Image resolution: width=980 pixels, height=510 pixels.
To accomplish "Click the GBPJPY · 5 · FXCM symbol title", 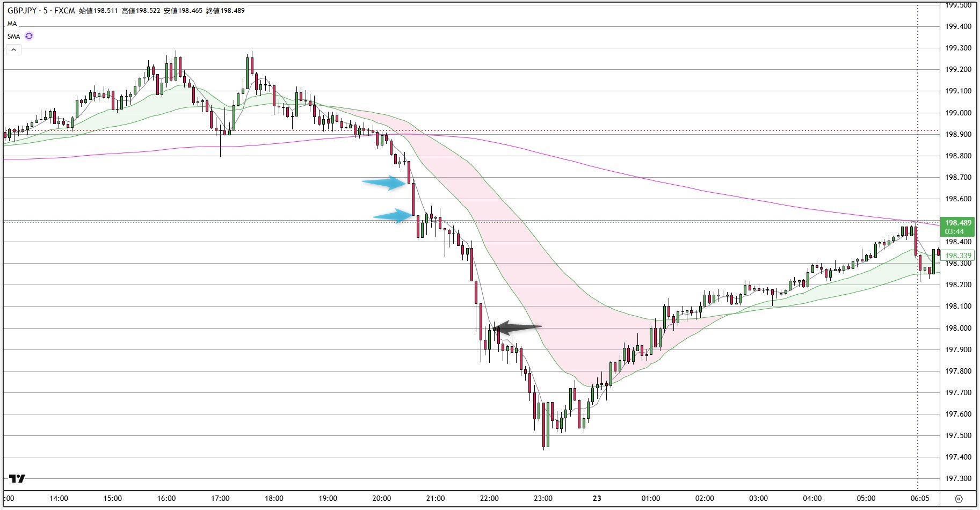I will click(41, 10).
